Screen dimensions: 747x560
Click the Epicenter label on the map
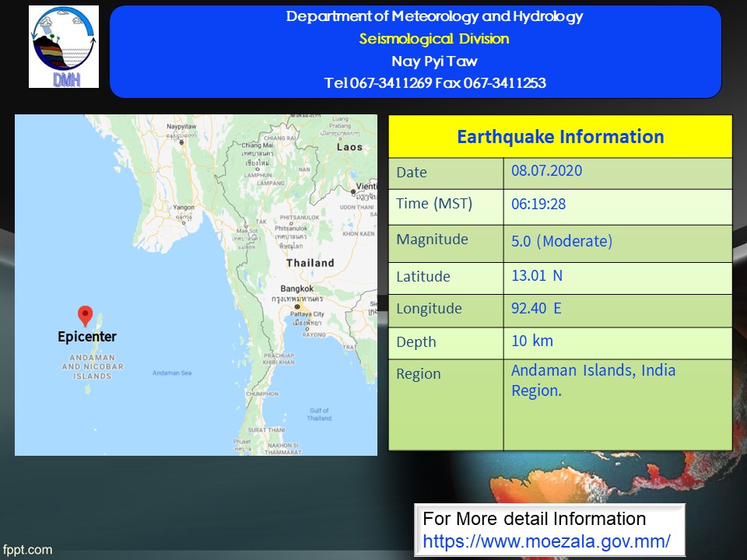tap(87, 337)
